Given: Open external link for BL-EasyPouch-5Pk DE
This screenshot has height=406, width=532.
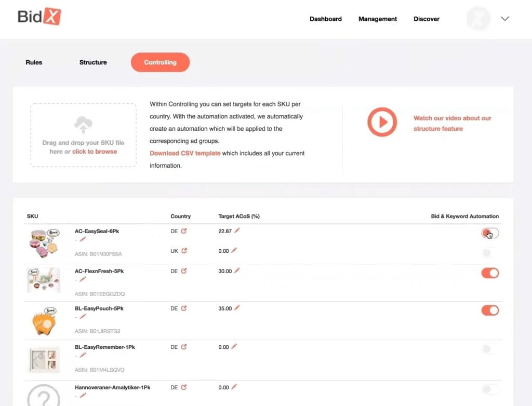Looking at the screenshot, I should (184, 308).
